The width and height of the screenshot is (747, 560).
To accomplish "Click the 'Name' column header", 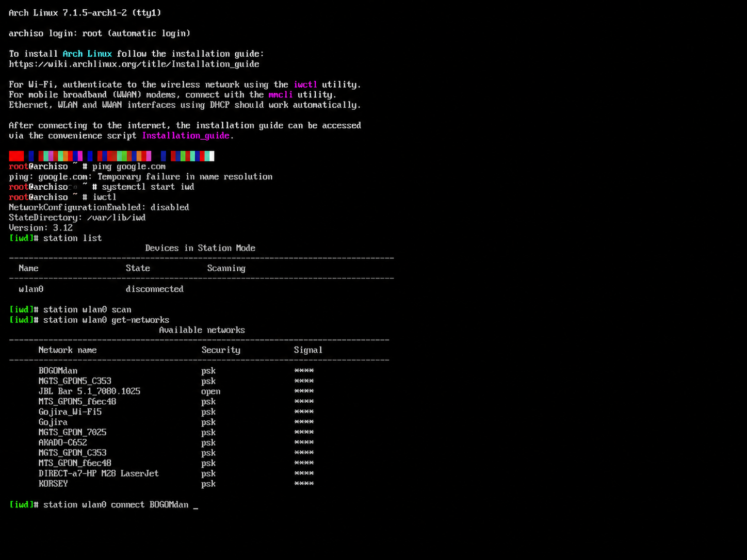I will pos(28,268).
